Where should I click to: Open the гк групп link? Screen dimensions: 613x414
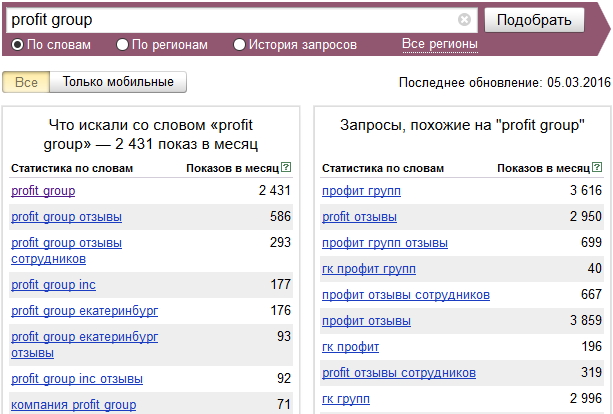point(346,399)
